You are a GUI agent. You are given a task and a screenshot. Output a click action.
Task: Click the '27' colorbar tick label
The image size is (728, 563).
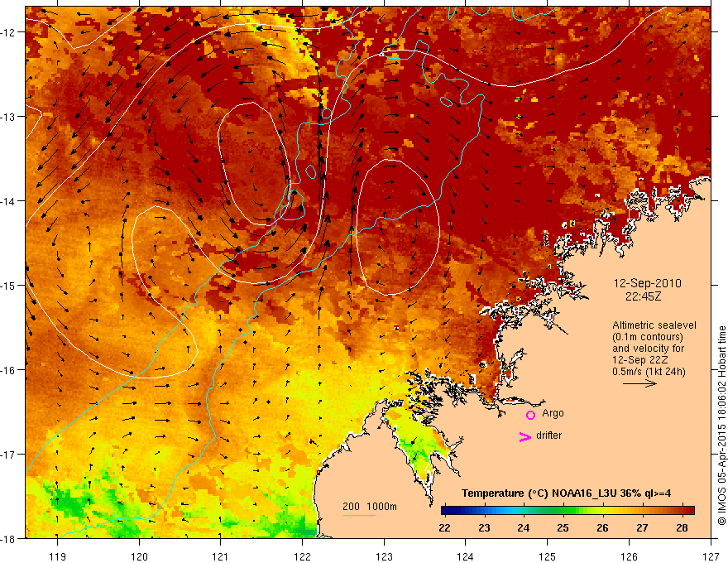pyautogui.click(x=642, y=527)
